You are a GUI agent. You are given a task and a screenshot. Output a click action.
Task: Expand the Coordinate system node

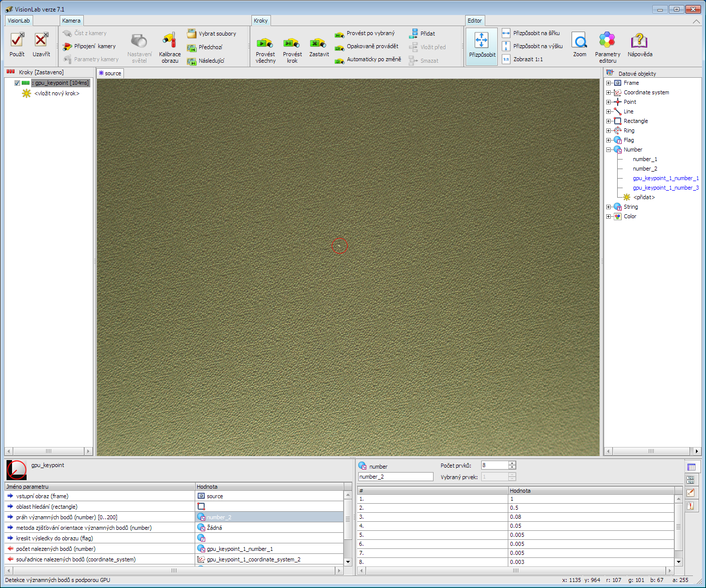pyautogui.click(x=609, y=93)
